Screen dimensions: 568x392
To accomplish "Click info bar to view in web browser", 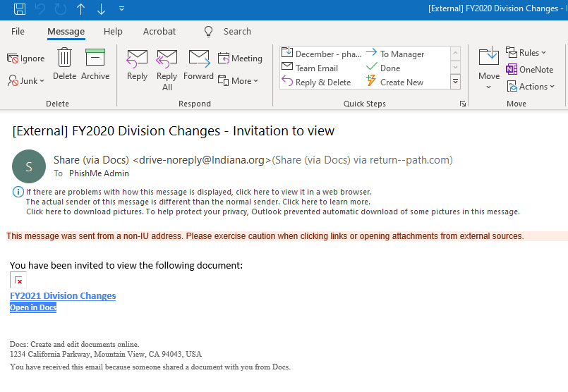I will pos(199,192).
